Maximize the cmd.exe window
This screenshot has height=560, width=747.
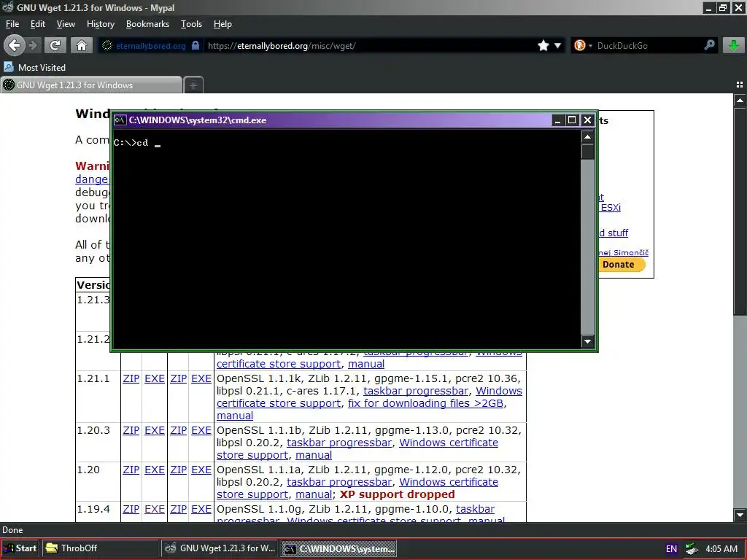(x=572, y=120)
